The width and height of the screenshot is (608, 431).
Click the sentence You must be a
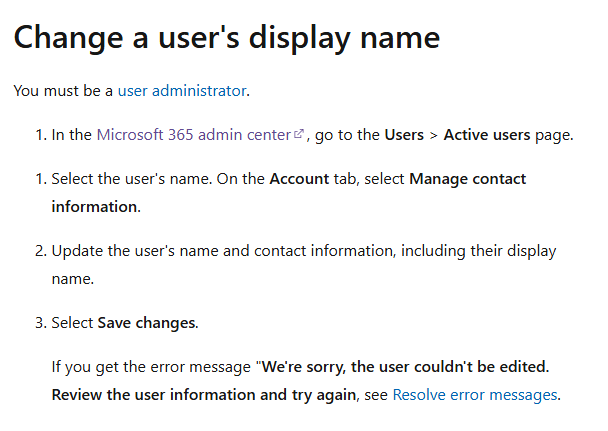(x=63, y=91)
